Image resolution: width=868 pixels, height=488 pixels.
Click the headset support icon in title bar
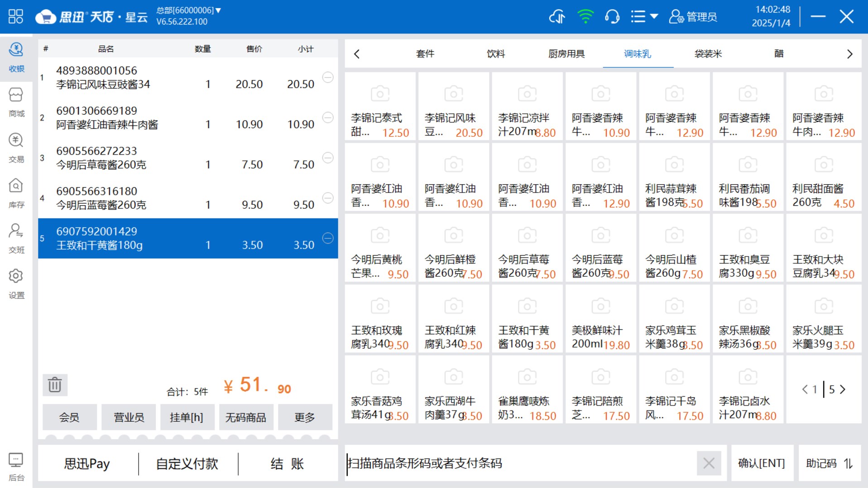click(612, 16)
